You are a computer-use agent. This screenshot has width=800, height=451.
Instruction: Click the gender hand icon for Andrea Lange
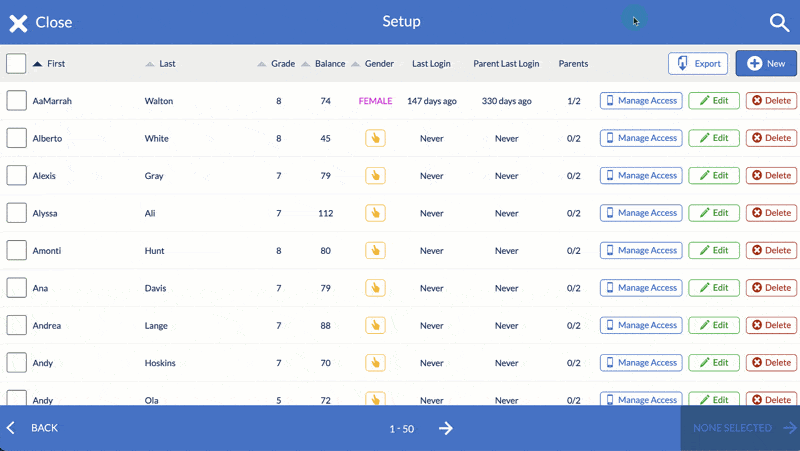click(375, 325)
